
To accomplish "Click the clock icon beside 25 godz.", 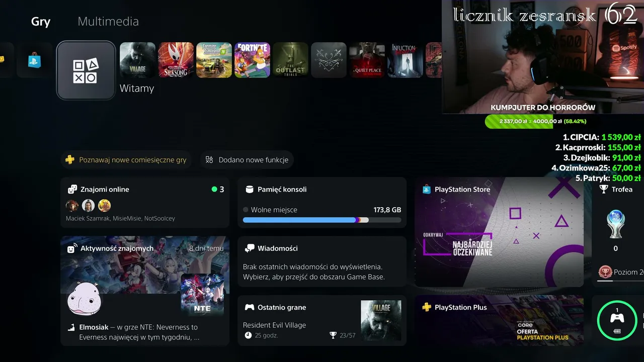I will point(248,335).
